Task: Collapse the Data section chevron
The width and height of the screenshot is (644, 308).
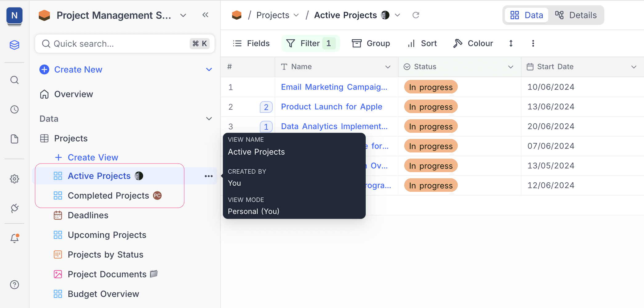Action: 209,119
